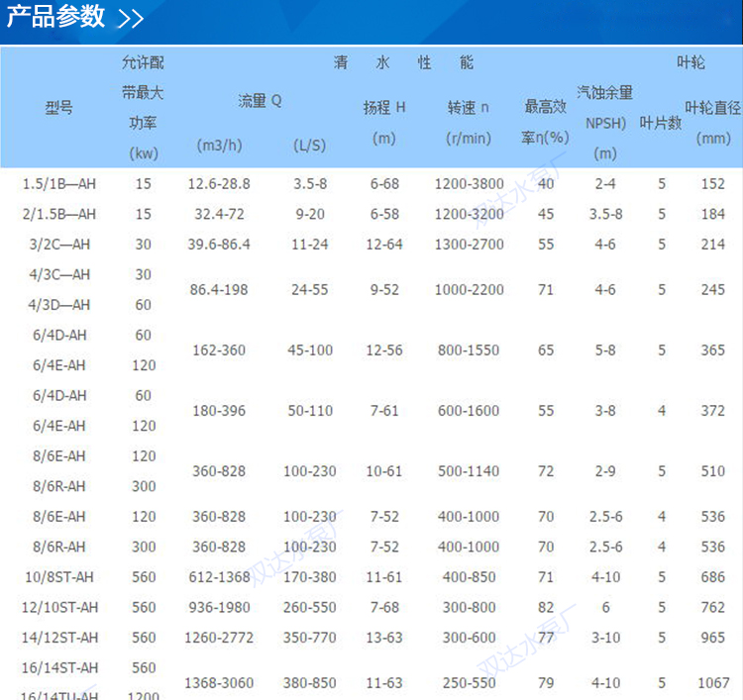The width and height of the screenshot is (743, 700).
Task: Select model 4/3D—AH
Action: (59, 305)
